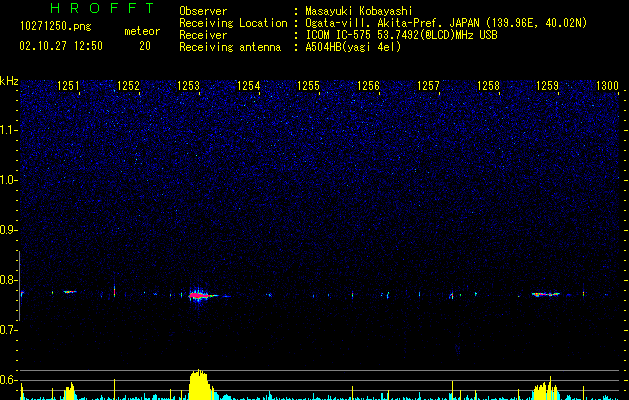Click the 1253 time axis marker

tap(188, 86)
